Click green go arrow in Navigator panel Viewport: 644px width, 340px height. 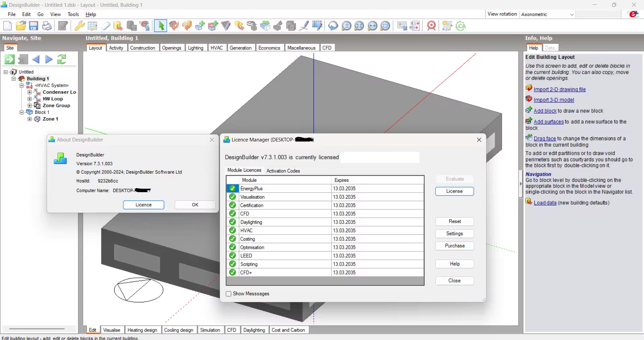9,59
